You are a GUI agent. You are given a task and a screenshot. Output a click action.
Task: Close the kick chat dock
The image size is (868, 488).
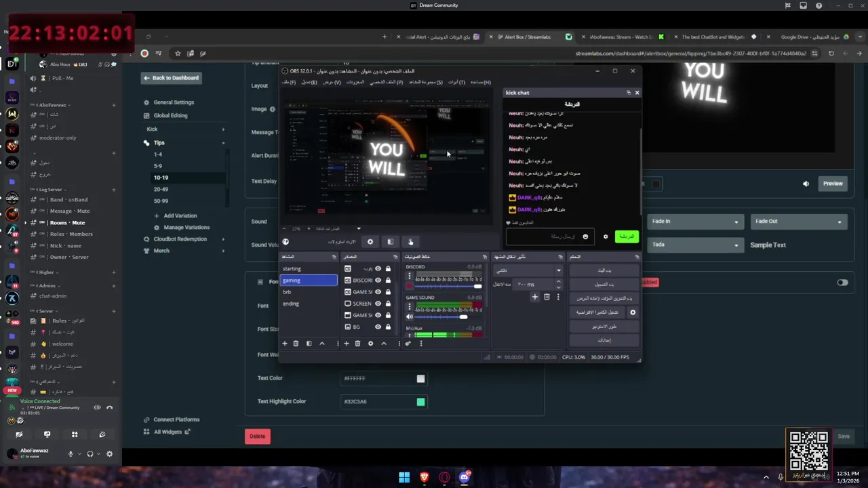(x=637, y=93)
